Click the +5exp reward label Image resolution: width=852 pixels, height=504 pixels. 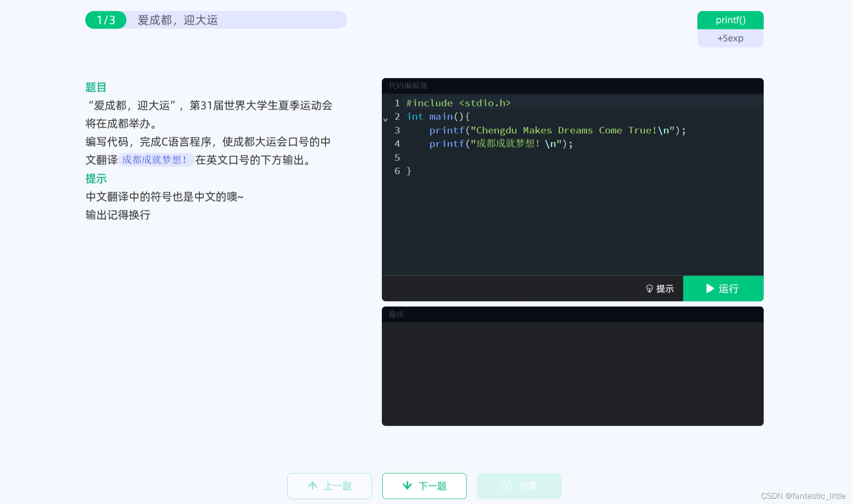coord(730,38)
